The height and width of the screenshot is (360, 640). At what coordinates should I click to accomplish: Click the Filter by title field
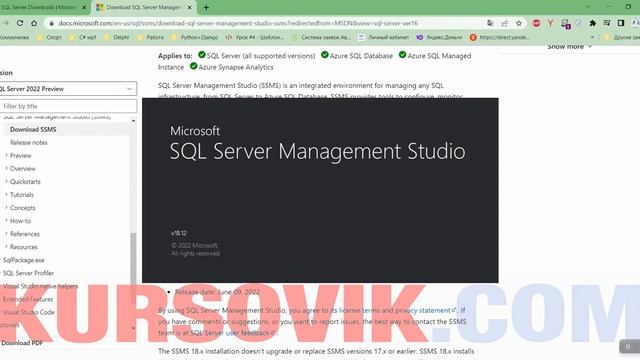68,106
